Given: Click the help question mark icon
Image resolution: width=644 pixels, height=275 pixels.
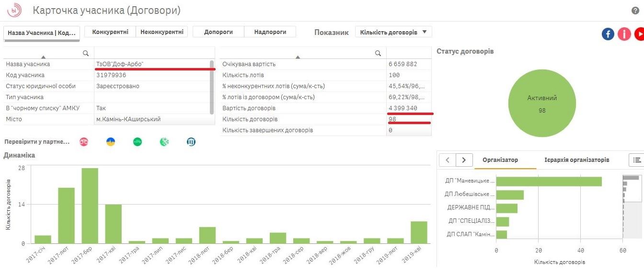Looking at the screenshot, I should pyautogui.click(x=635, y=11).
